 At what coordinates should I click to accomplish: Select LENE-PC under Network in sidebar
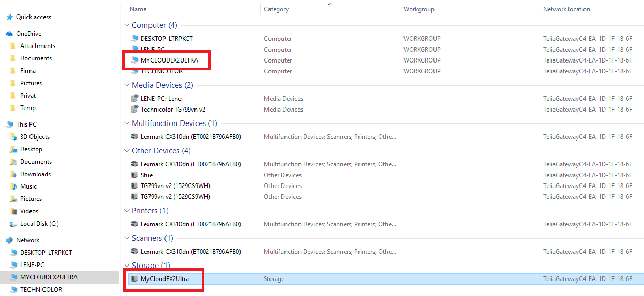32,265
